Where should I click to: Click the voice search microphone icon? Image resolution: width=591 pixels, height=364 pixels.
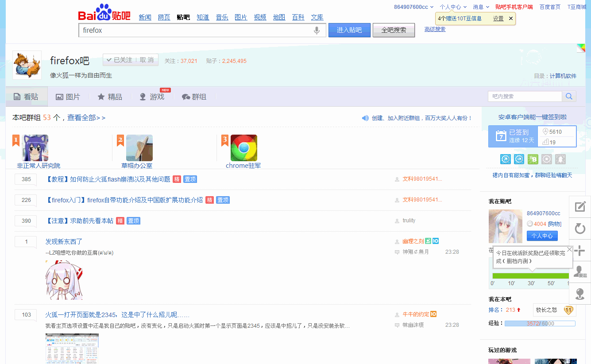(x=317, y=31)
